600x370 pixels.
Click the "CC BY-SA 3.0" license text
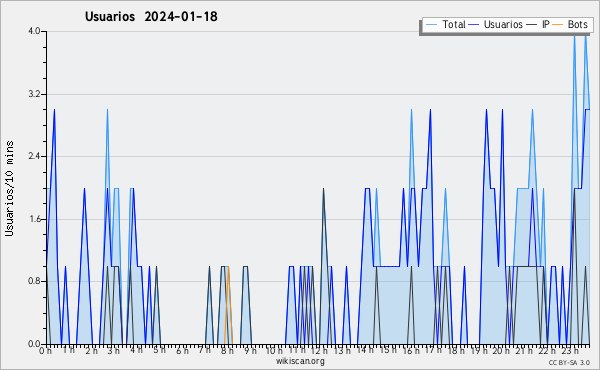[x=569, y=363]
